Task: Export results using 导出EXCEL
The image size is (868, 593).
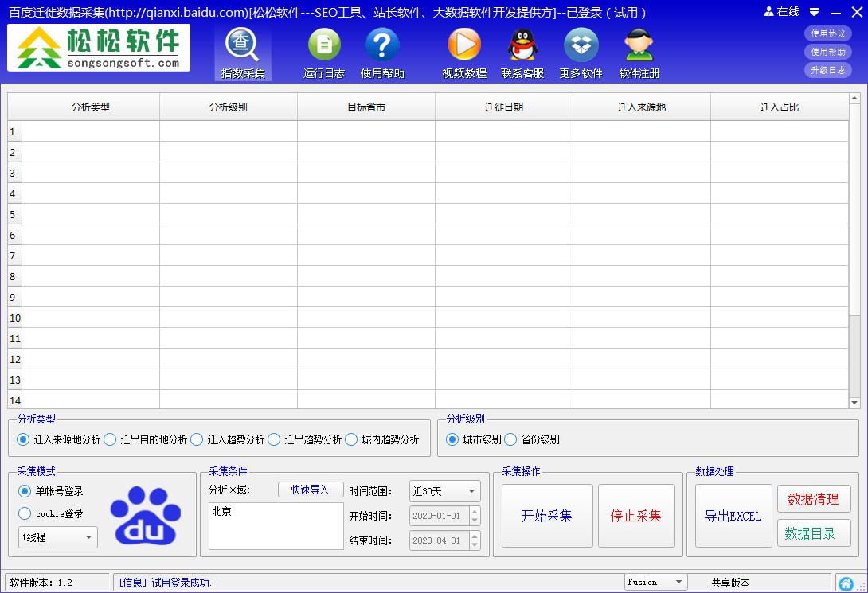Action: click(732, 516)
